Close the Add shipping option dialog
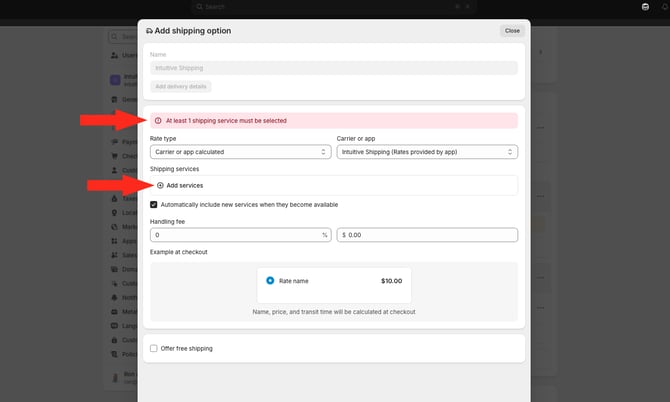The width and height of the screenshot is (670, 402). [512, 31]
